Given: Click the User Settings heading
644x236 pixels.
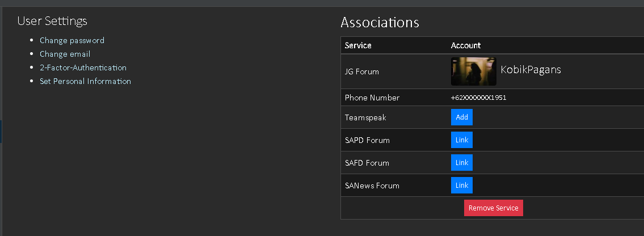Looking at the screenshot, I should coord(52,20).
